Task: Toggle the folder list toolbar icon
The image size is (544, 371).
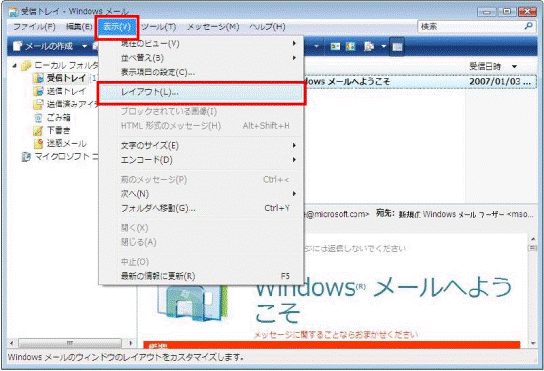Action: 397,46
